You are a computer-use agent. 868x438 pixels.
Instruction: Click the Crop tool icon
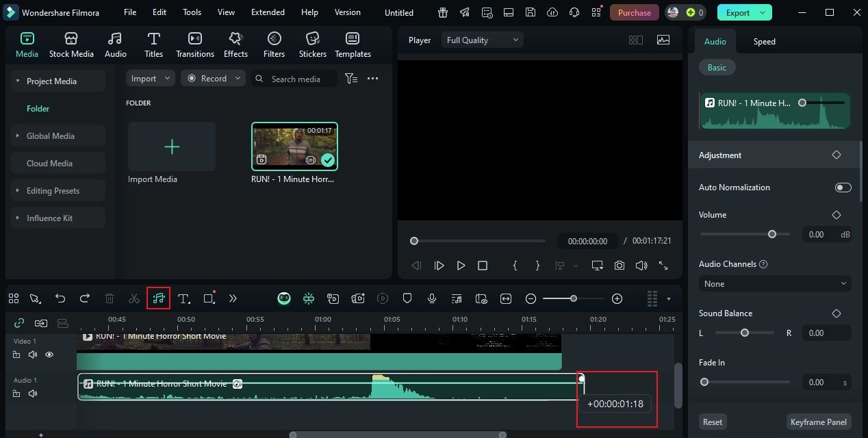[209, 298]
